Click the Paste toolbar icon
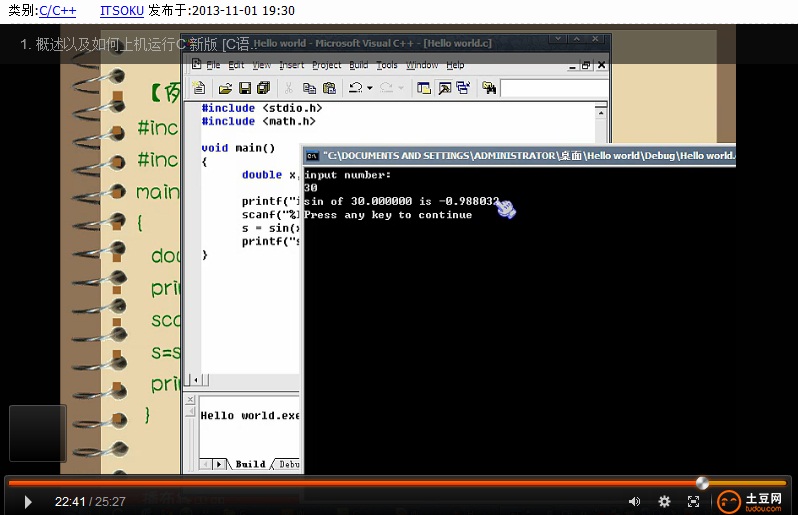The height and width of the screenshot is (515, 798). (x=327, y=88)
